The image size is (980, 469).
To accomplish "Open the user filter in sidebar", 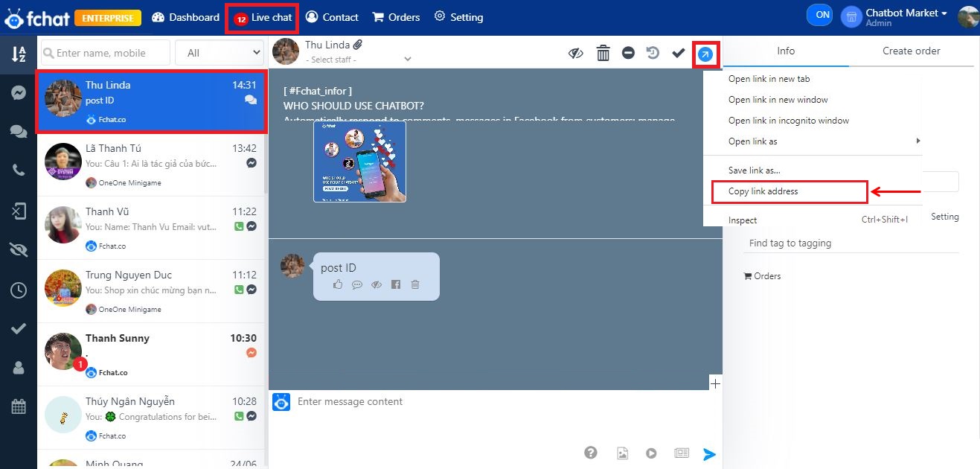I will 19,368.
